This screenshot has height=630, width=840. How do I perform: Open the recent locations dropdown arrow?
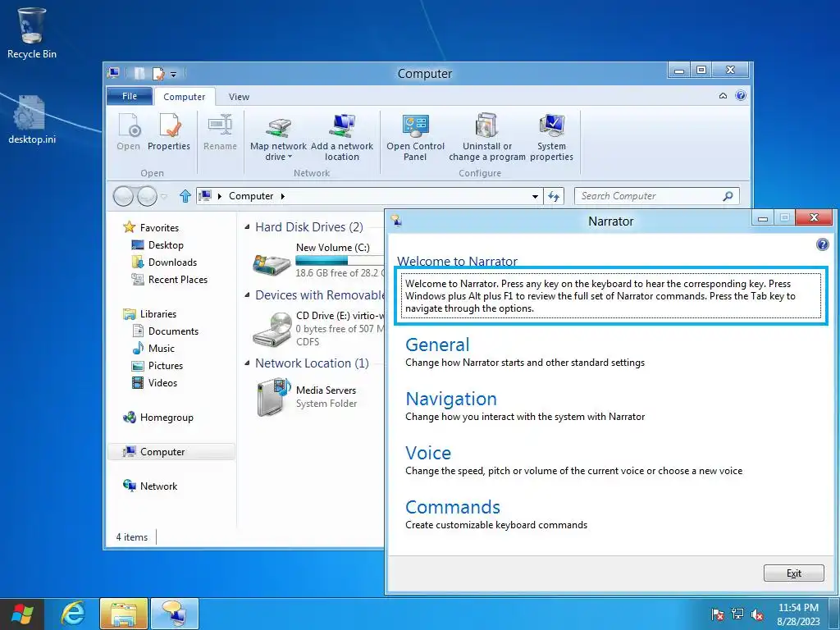pyautogui.click(x=164, y=197)
